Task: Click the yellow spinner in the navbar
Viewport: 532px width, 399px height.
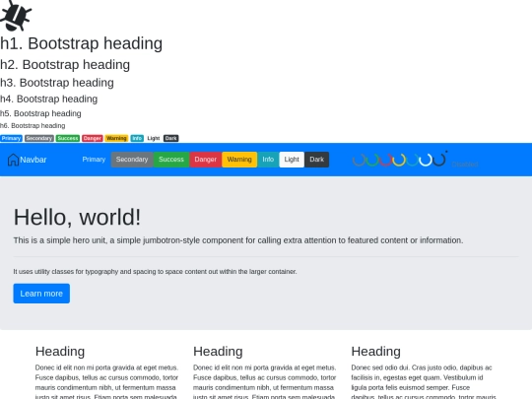Action: (x=399, y=160)
